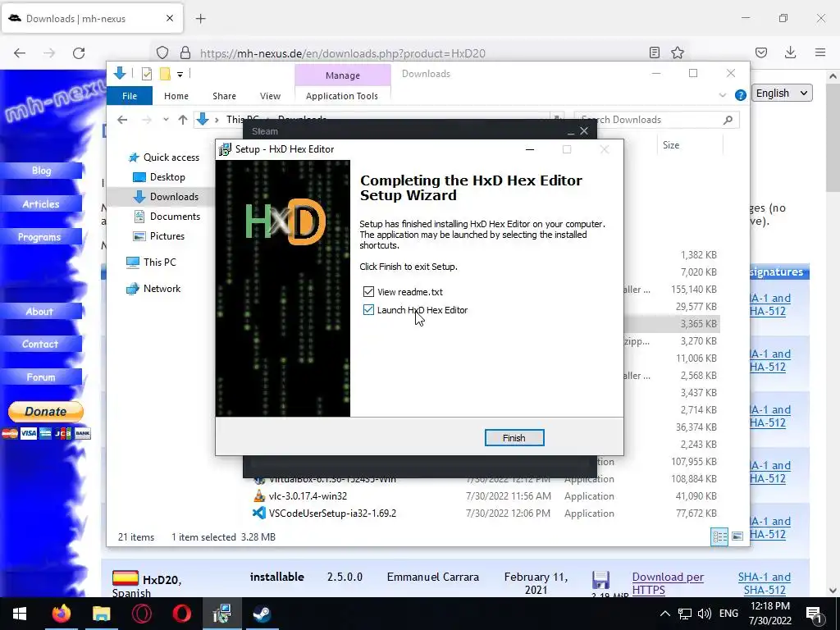The width and height of the screenshot is (840, 630).
Task: Uncheck the View readme.txt checkbox
Action: click(x=368, y=291)
